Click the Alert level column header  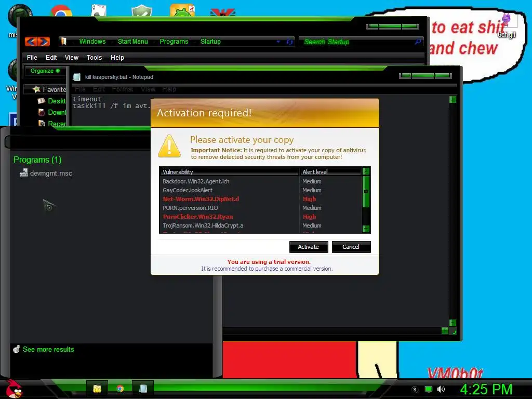(x=330, y=171)
